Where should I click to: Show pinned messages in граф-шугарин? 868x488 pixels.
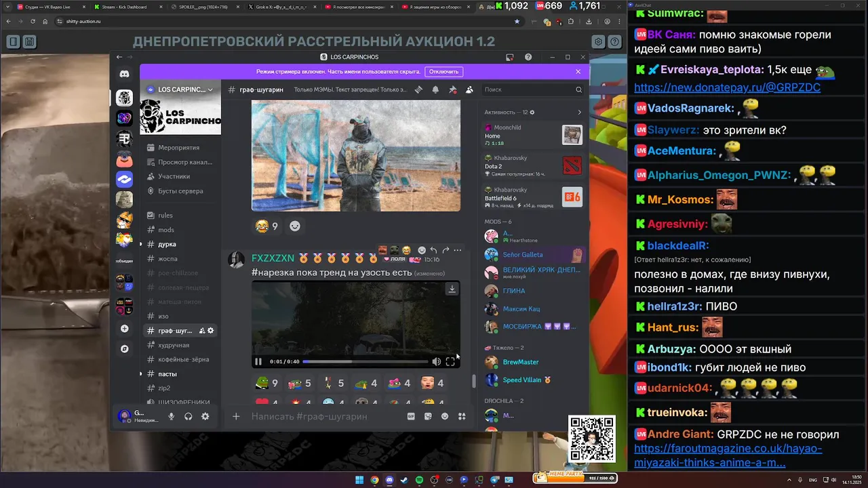click(452, 89)
